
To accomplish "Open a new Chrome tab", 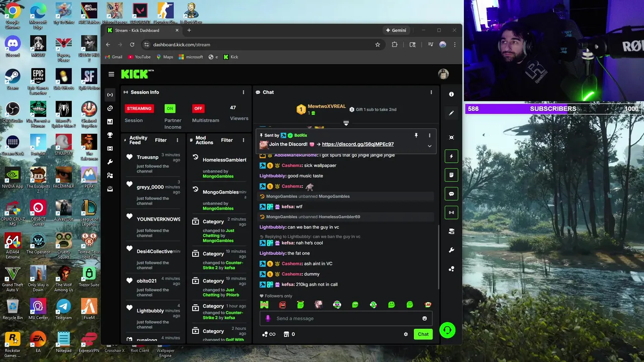I will [189, 30].
